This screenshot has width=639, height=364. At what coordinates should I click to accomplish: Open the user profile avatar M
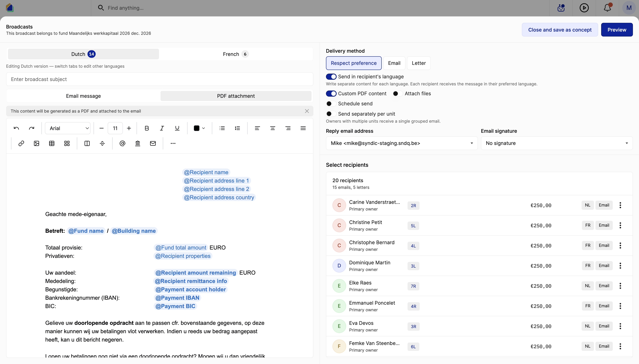[629, 8]
